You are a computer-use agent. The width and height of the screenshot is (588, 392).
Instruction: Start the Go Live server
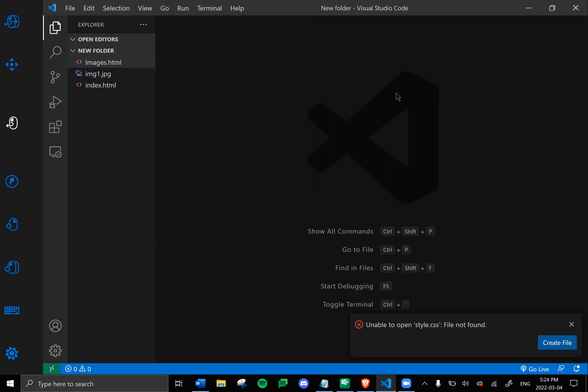[534, 369]
